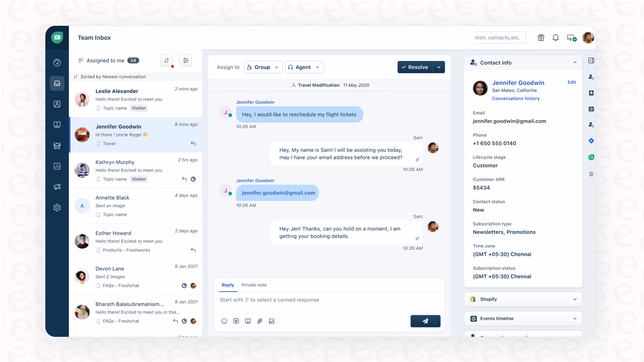Toggle the conversation filters button
644x362 pixels.
(186, 61)
